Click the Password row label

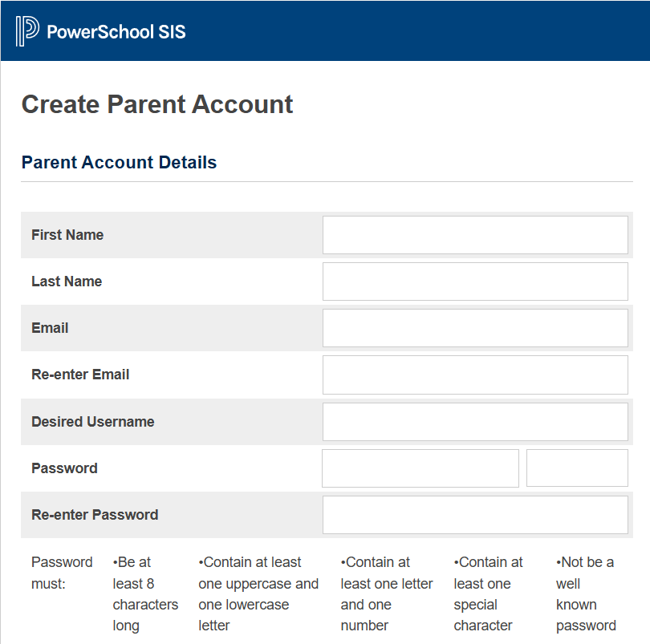click(64, 468)
